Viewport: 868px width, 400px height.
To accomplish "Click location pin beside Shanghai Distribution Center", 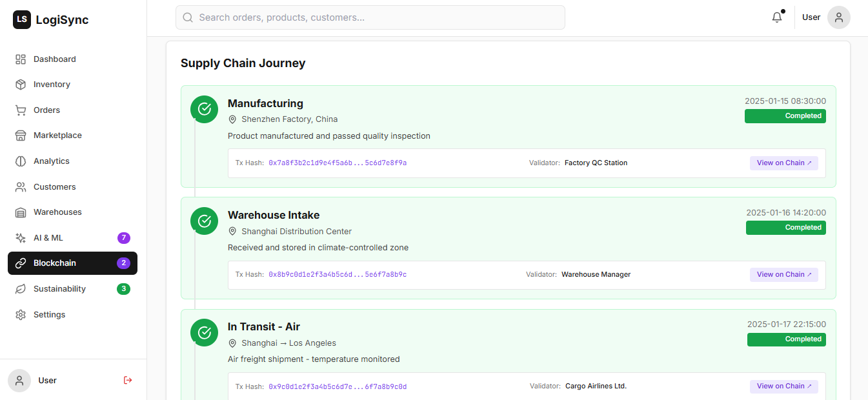I will (x=232, y=232).
